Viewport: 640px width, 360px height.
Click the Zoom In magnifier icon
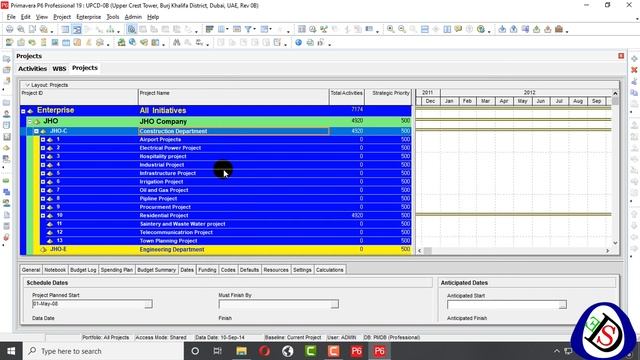pyautogui.click(x=391, y=29)
